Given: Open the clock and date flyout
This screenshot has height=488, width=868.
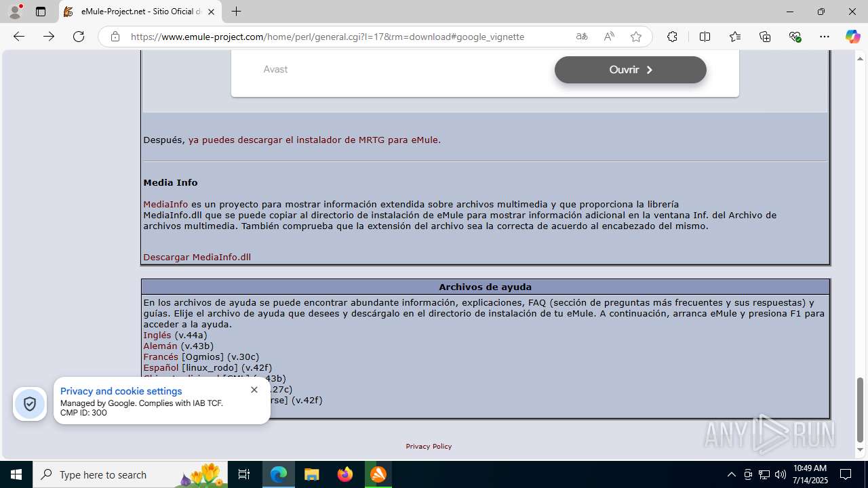Looking at the screenshot, I should [x=810, y=474].
